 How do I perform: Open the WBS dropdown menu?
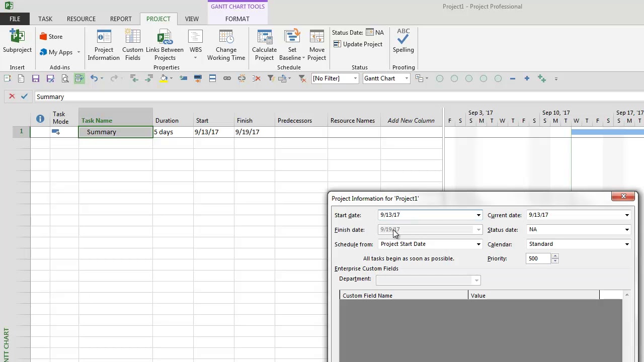click(195, 45)
